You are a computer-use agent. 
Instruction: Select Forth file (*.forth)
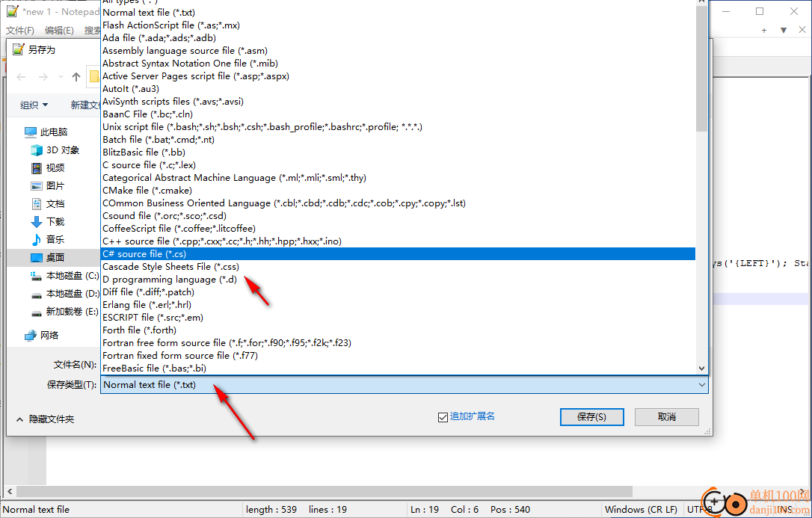(x=398, y=330)
